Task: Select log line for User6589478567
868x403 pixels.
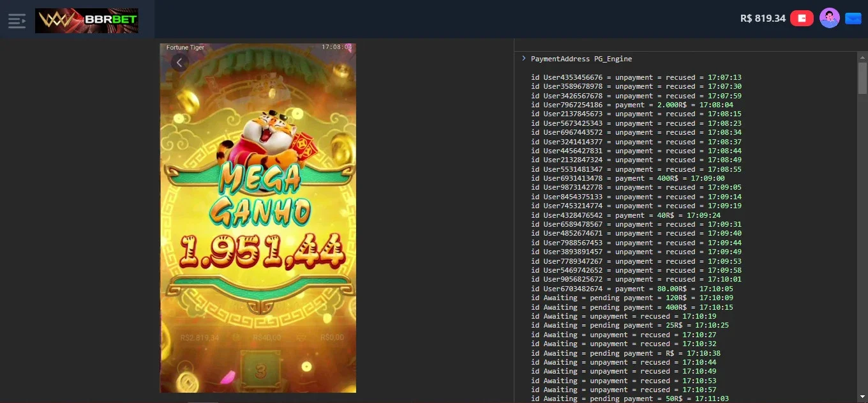Action: point(636,224)
